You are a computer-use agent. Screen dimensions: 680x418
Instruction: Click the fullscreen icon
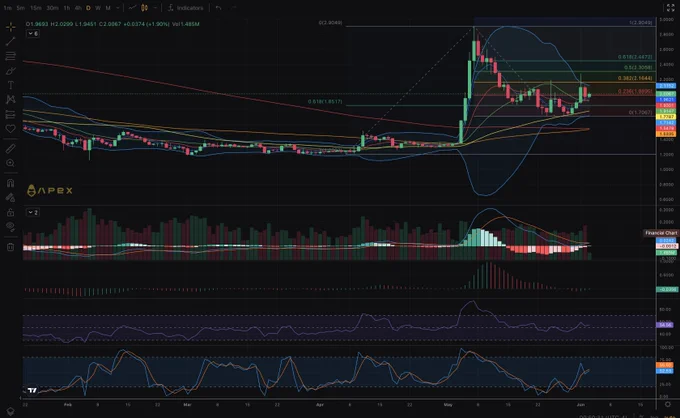(x=670, y=8)
